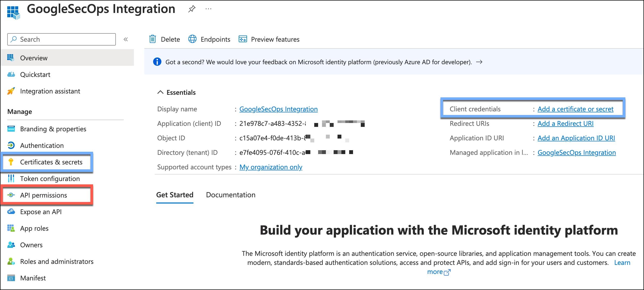Open the Authentication page
The image size is (644, 290).
click(42, 146)
